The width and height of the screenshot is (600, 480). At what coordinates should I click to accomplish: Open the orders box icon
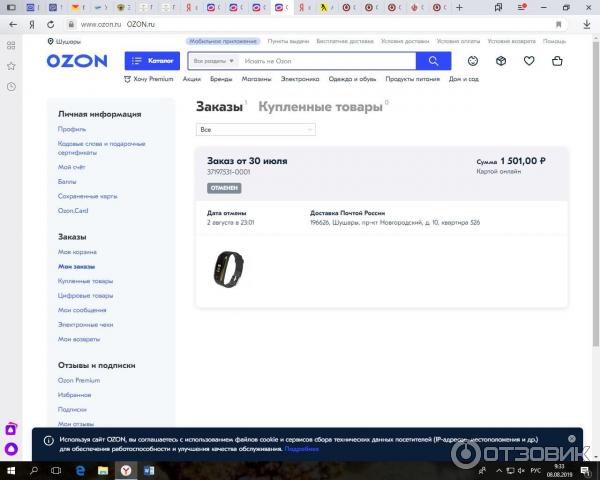(x=501, y=61)
